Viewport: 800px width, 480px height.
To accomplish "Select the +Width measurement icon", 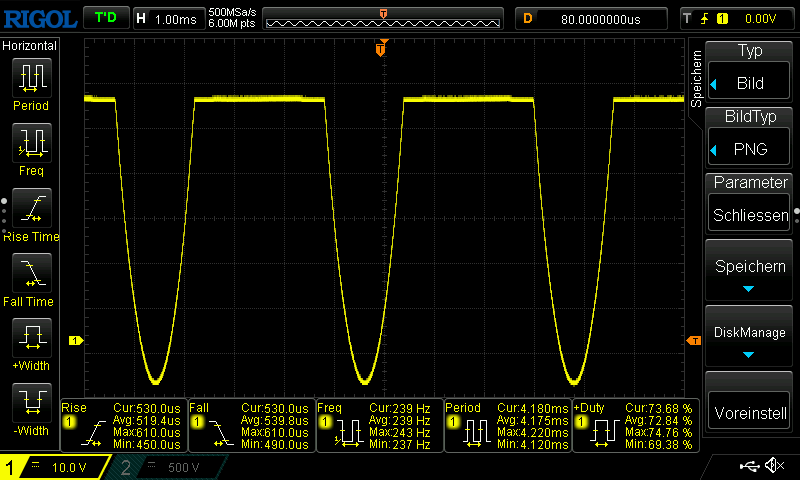I will tap(30, 338).
